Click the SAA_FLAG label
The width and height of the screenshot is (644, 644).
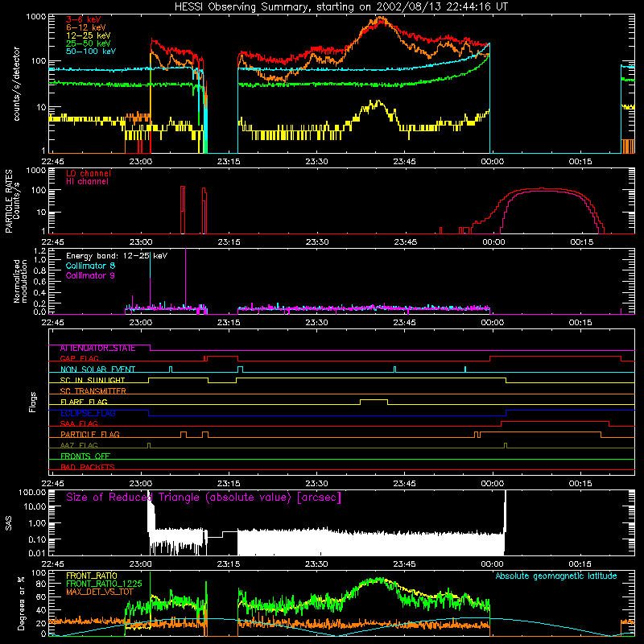click(79, 424)
